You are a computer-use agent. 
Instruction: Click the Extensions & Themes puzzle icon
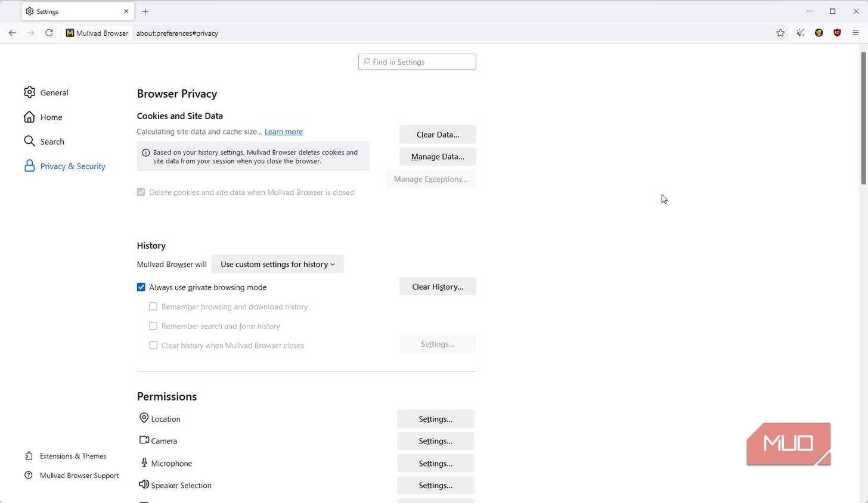tap(29, 456)
